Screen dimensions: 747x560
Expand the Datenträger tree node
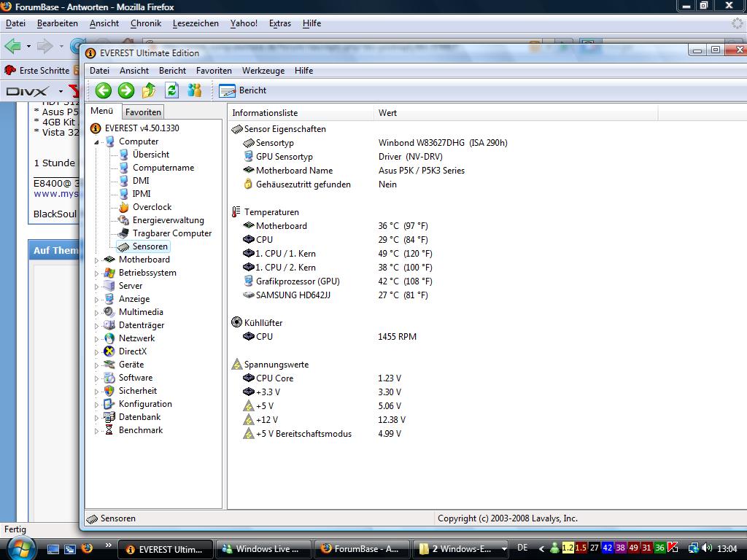tap(96, 326)
